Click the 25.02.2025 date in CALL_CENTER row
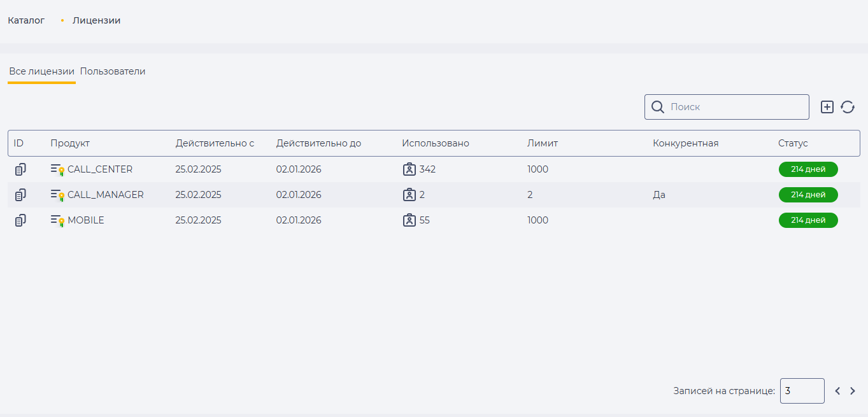This screenshot has height=417, width=868. [x=199, y=169]
